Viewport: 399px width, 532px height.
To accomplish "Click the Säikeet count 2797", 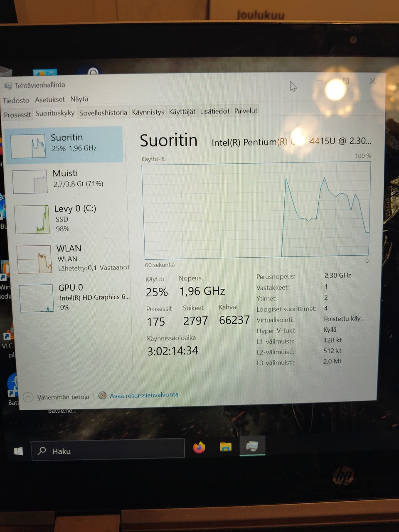I will click(x=195, y=321).
